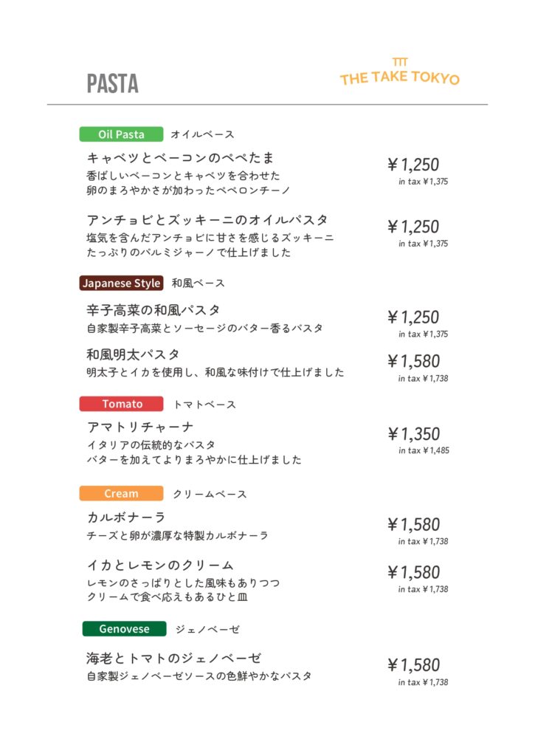Click the 和風ベース category label

point(199,283)
